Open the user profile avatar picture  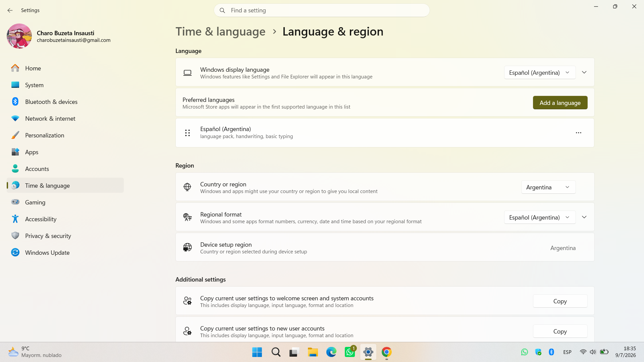click(19, 36)
